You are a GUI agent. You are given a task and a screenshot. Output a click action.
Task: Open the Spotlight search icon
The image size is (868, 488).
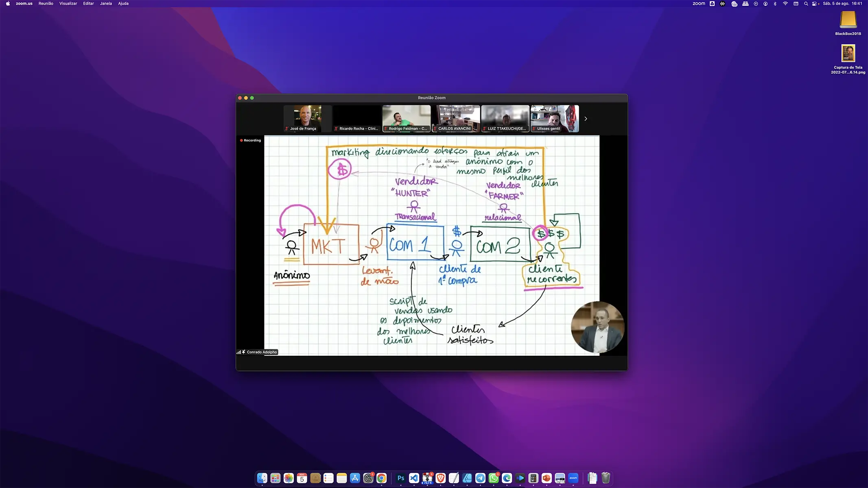[x=806, y=4]
